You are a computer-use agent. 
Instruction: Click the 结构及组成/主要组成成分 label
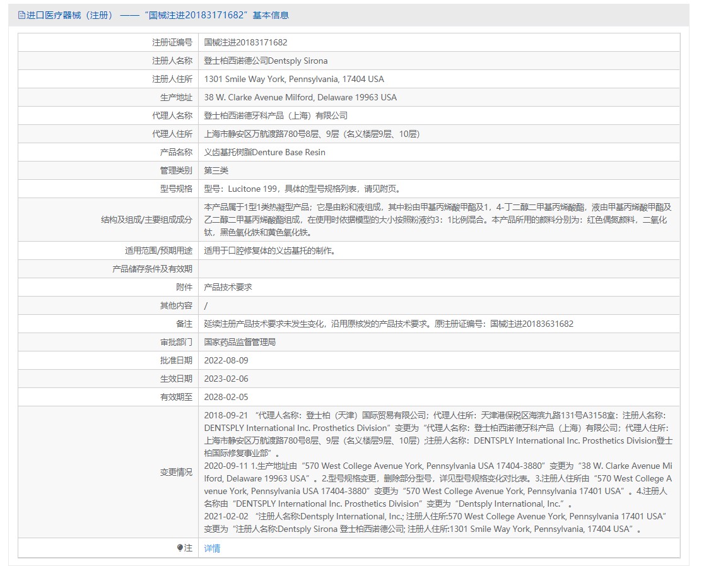pyautogui.click(x=147, y=220)
